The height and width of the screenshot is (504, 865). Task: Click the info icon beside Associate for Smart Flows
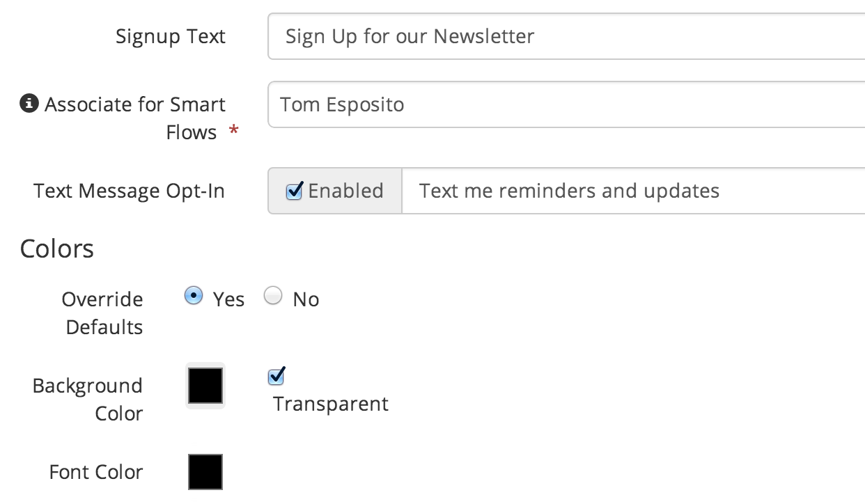29,104
